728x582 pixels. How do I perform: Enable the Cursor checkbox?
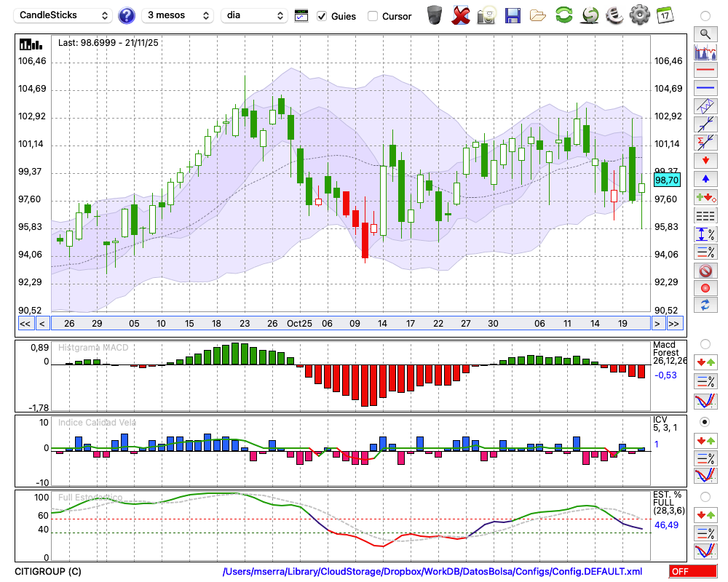372,16
